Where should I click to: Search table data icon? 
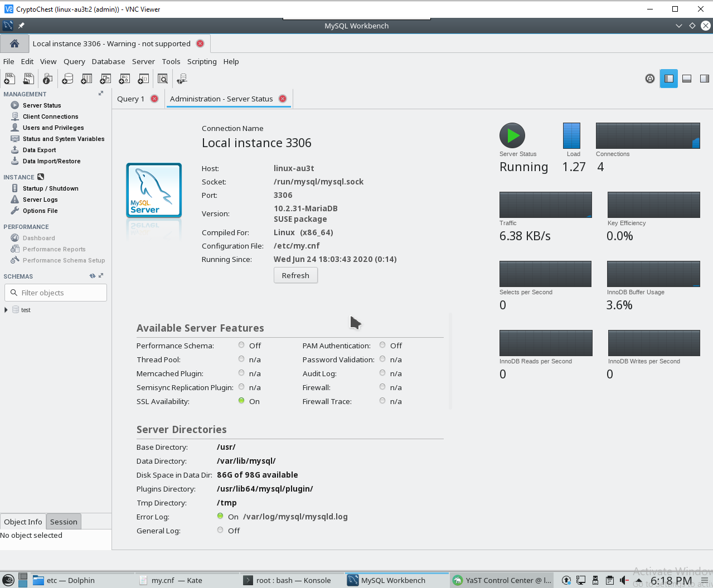[163, 79]
